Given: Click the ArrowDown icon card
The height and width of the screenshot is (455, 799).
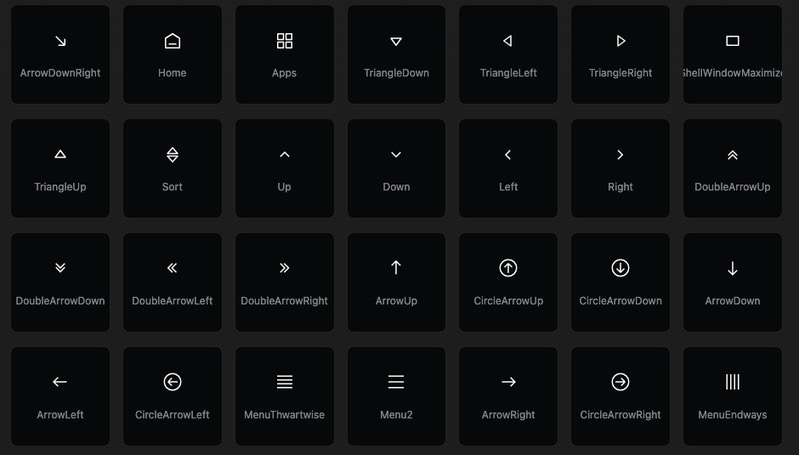Looking at the screenshot, I should click(732, 282).
